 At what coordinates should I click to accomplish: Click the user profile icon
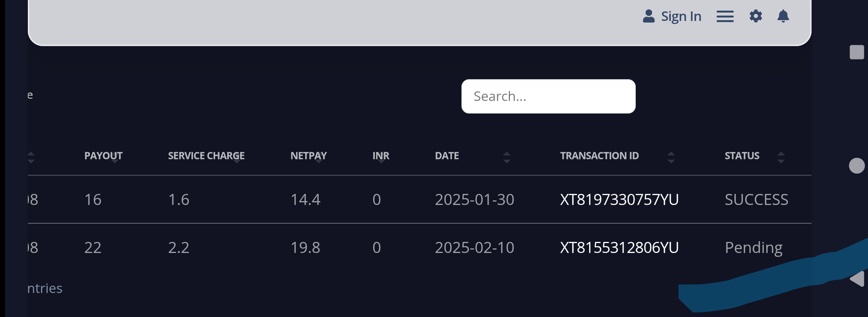click(648, 16)
